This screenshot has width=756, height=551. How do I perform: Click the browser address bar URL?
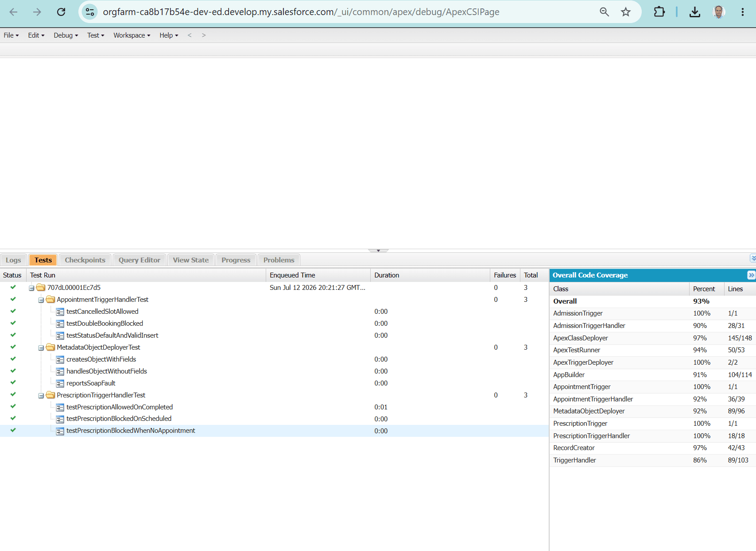(301, 12)
